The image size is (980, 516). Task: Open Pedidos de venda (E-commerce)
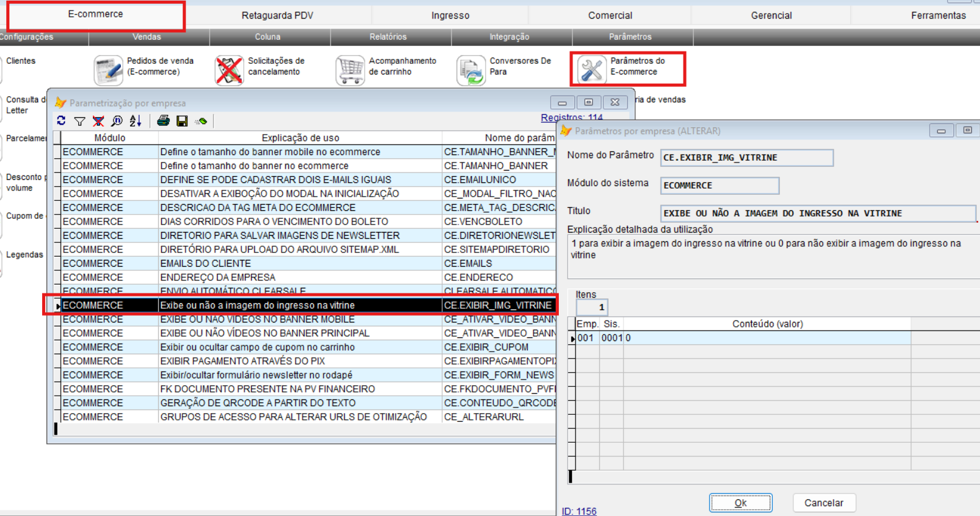point(109,69)
